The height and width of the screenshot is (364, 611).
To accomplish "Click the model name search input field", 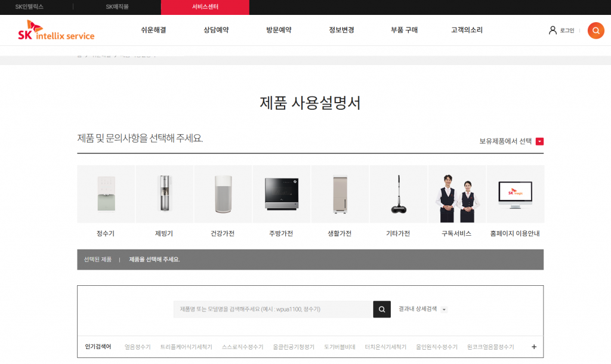I will tap(269, 309).
